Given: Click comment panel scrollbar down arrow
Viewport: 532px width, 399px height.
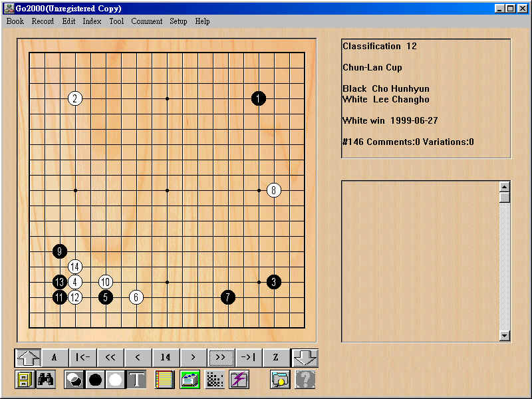Looking at the screenshot, I should point(505,336).
